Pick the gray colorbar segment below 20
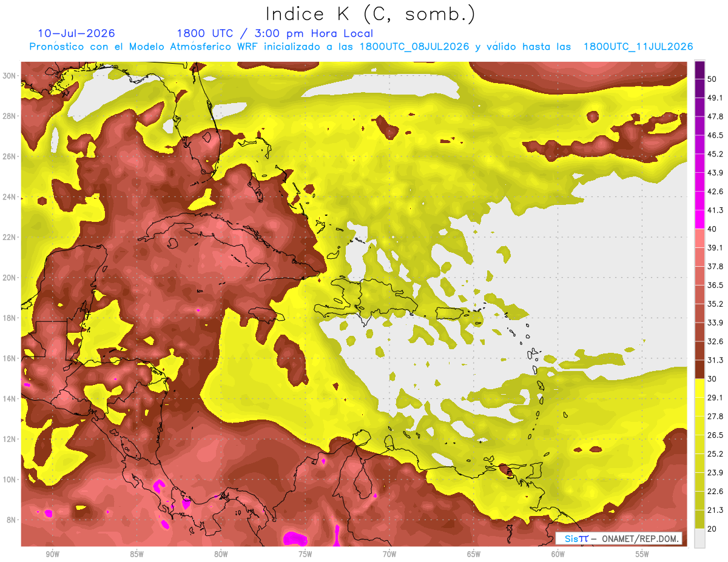 click(699, 538)
